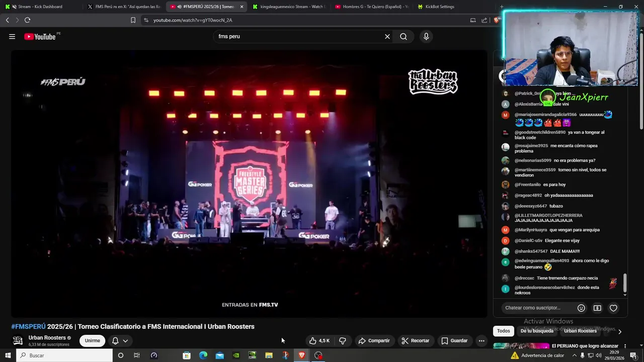Click chat message from @shanks547547
The width and height of the screenshot is (644, 362).
(565, 251)
